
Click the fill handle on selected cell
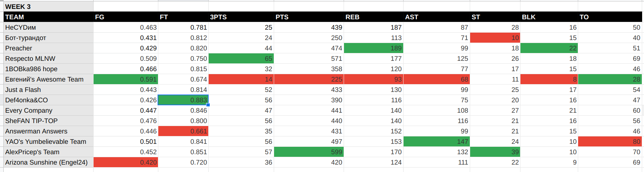coord(208,105)
